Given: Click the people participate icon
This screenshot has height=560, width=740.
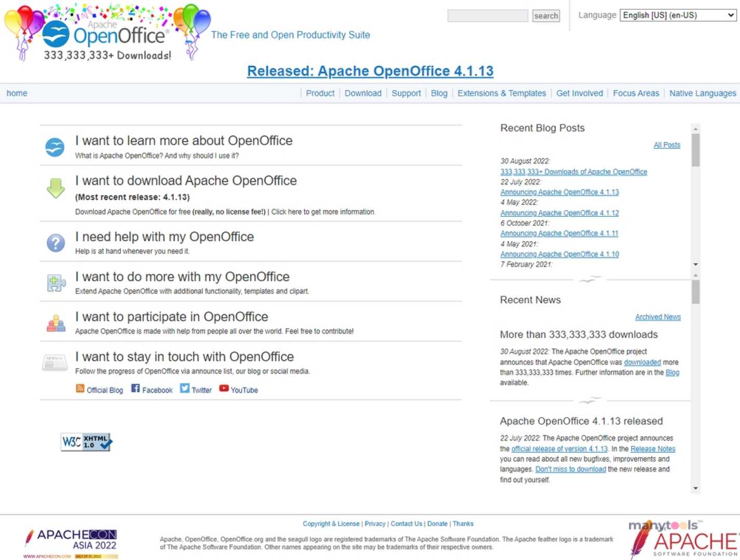Looking at the screenshot, I should point(56,323).
